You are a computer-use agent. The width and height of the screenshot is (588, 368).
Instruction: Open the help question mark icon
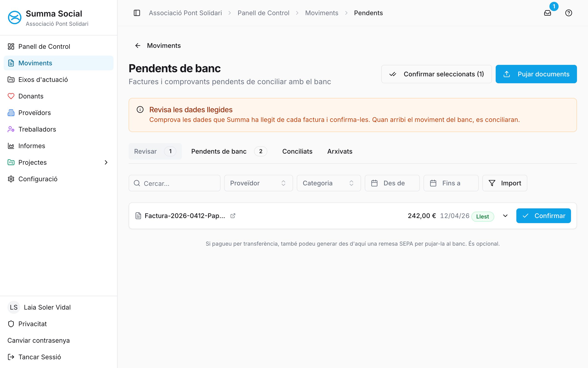pyautogui.click(x=568, y=13)
